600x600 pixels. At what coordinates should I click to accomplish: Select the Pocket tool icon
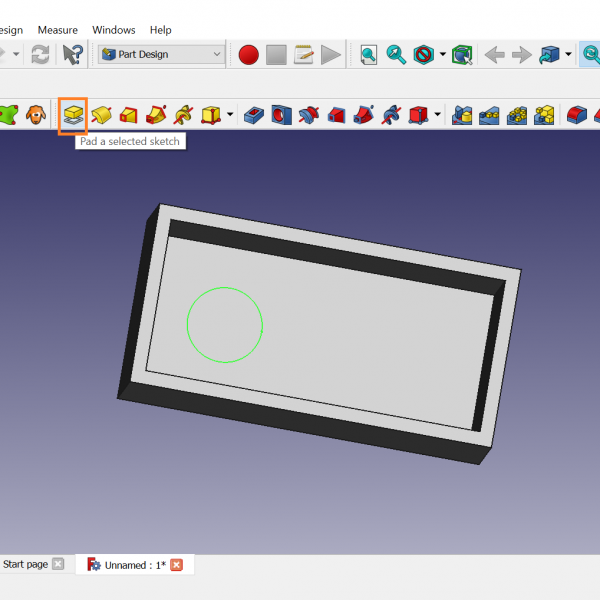(x=255, y=115)
